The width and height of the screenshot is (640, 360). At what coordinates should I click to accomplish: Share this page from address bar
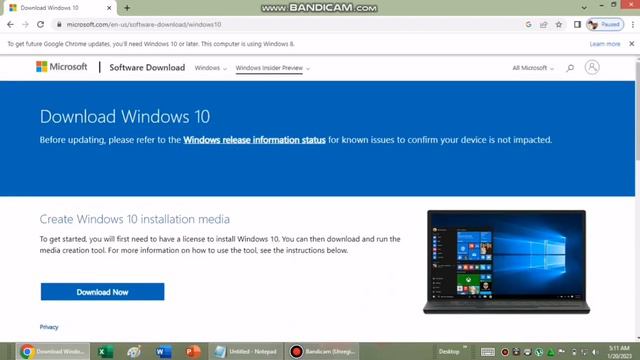pos(544,24)
